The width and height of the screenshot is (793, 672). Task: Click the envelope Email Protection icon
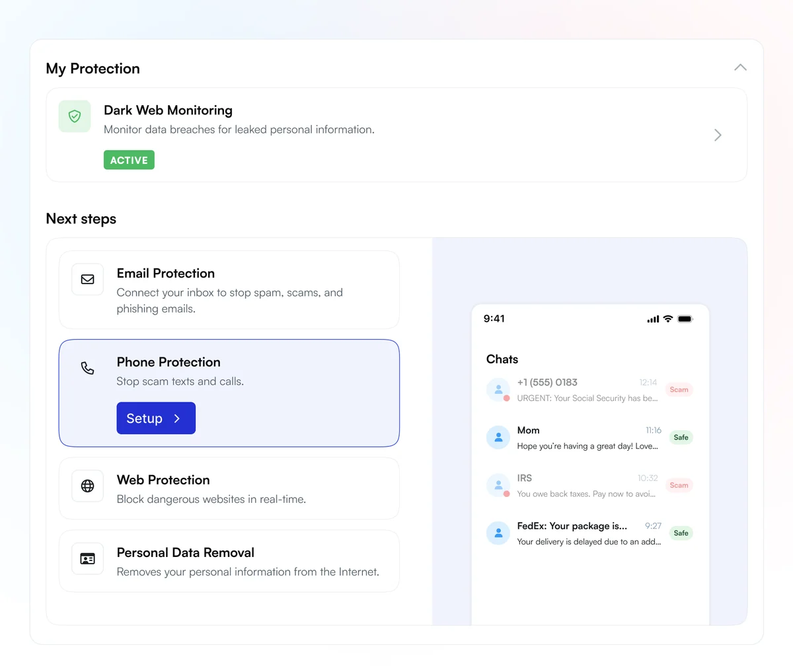pos(87,280)
